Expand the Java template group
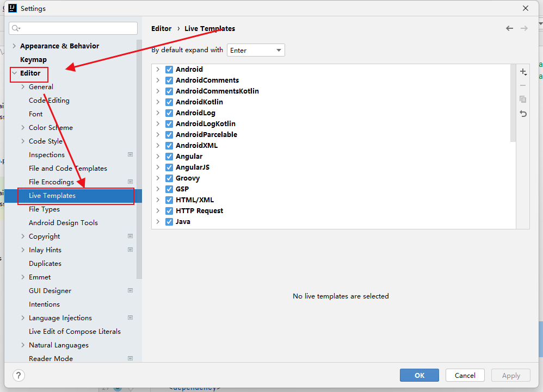This screenshot has height=392, width=543. (158, 222)
